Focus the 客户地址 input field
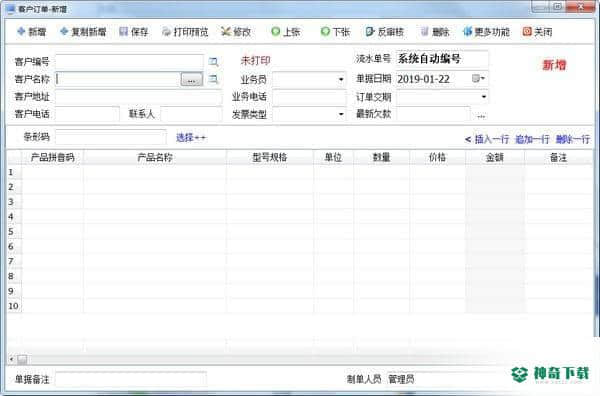This screenshot has height=396, width=600. pyautogui.click(x=138, y=97)
